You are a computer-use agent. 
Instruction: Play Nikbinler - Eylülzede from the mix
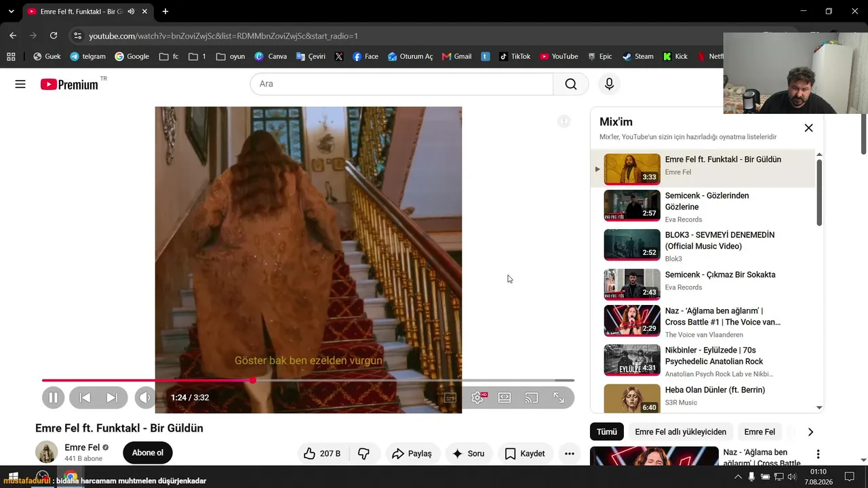tap(703, 361)
